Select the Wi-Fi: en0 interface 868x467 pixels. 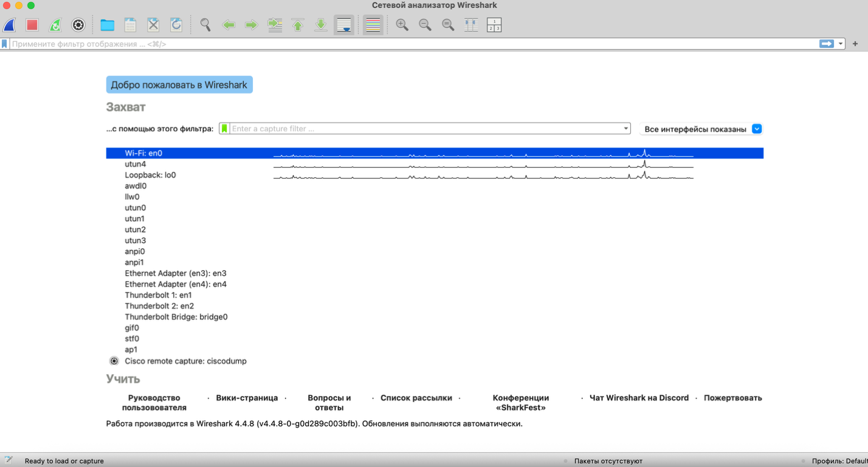tap(143, 154)
